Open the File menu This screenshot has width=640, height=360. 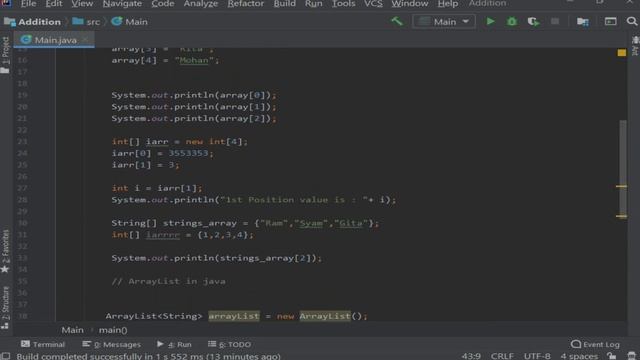(x=28, y=4)
